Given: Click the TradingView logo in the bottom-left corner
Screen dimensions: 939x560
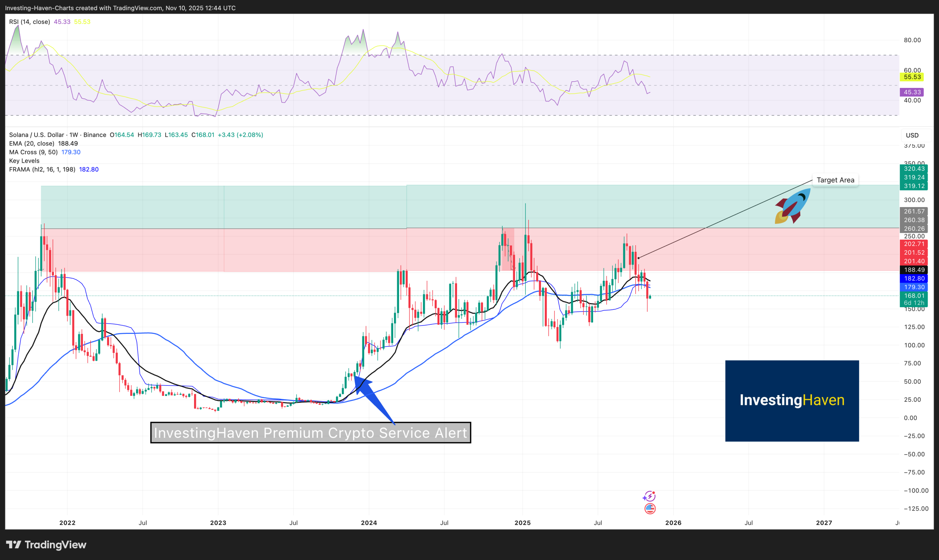Looking at the screenshot, I should 47,545.
